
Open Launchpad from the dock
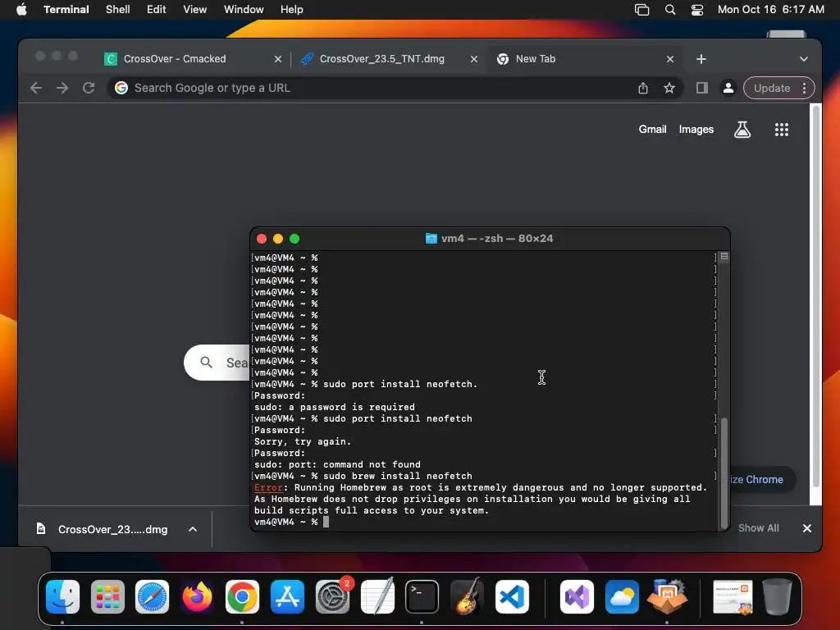(107, 596)
